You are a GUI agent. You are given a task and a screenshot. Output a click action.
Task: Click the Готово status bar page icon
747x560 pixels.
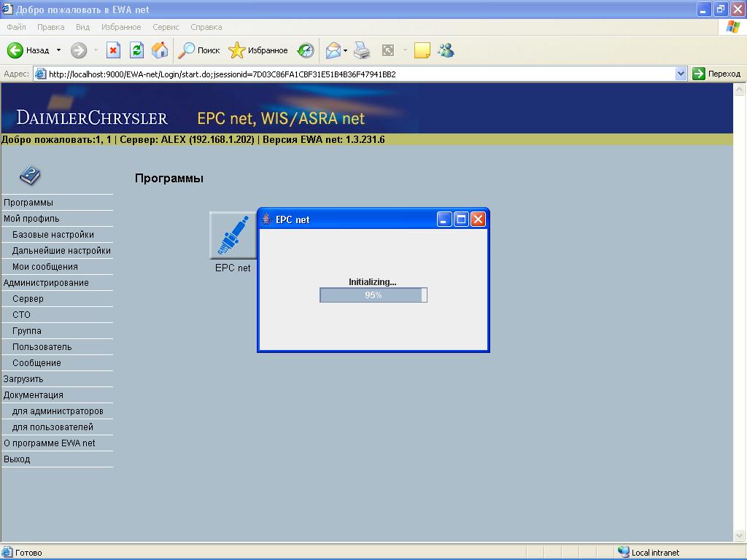click(7, 553)
